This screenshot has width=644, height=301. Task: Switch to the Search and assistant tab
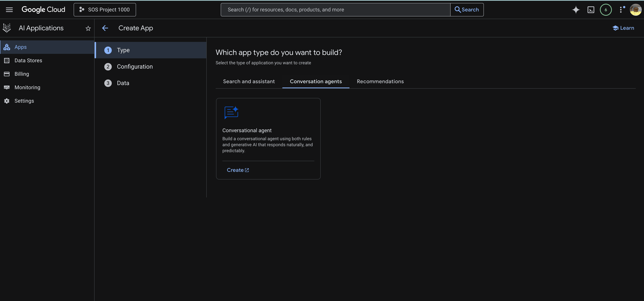click(249, 81)
